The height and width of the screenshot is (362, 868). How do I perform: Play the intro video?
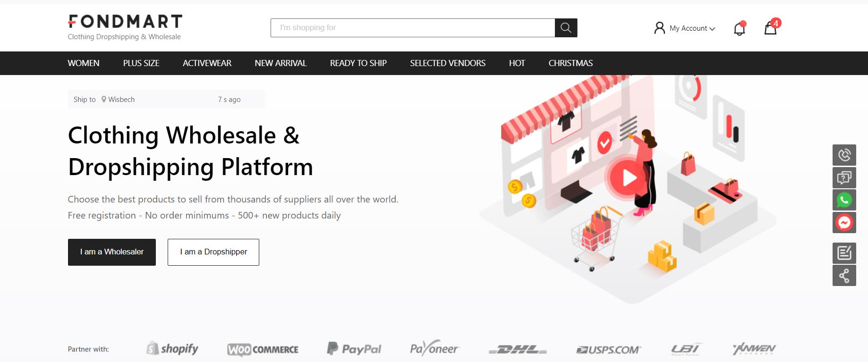[x=629, y=178]
